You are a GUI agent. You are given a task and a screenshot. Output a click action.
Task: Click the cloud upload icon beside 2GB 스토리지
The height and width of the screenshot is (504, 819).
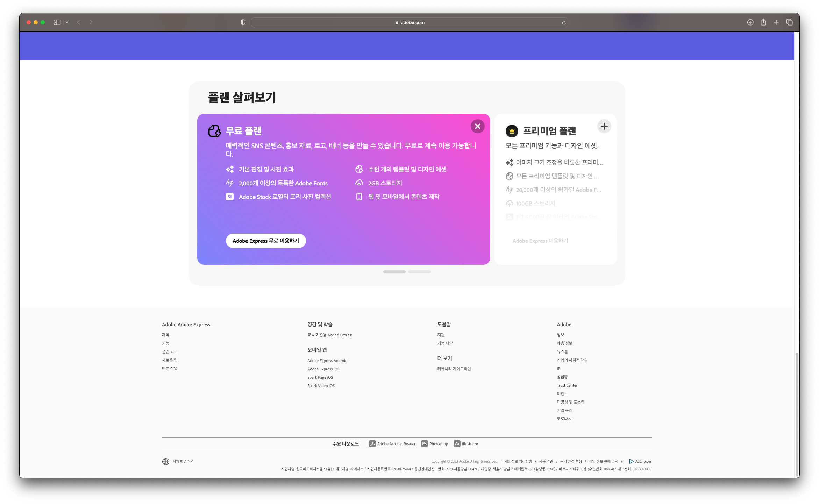359,183
